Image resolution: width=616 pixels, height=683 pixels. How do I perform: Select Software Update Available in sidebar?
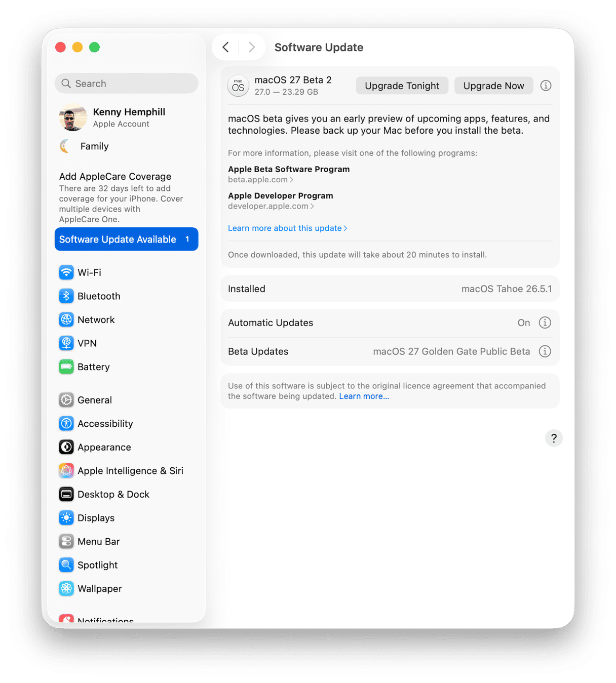126,239
